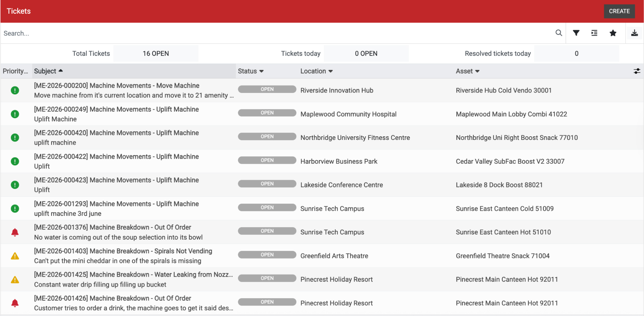This screenshot has width=644, height=316.
Task: Click the search magnifier icon
Action: 559,33
